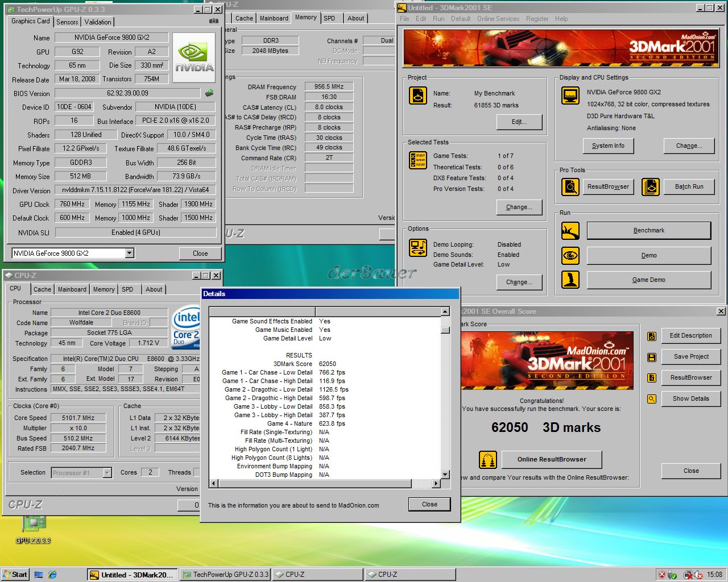
Task: Open GPU-Z 0.3.3 desktop shortcut
Action: (33, 530)
